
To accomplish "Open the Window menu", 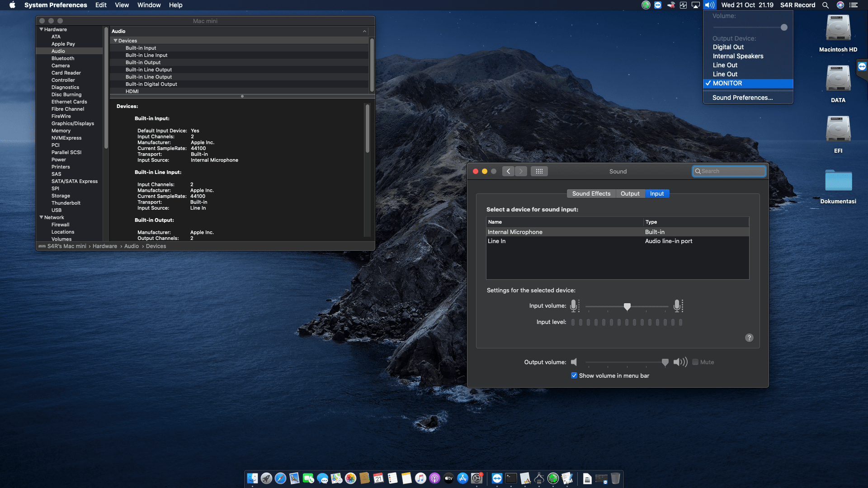I will (149, 5).
